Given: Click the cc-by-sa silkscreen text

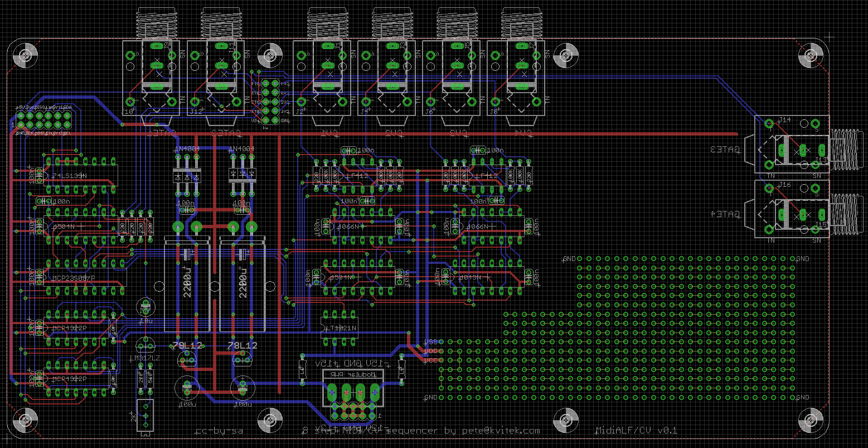Looking at the screenshot, I should click(x=219, y=431).
